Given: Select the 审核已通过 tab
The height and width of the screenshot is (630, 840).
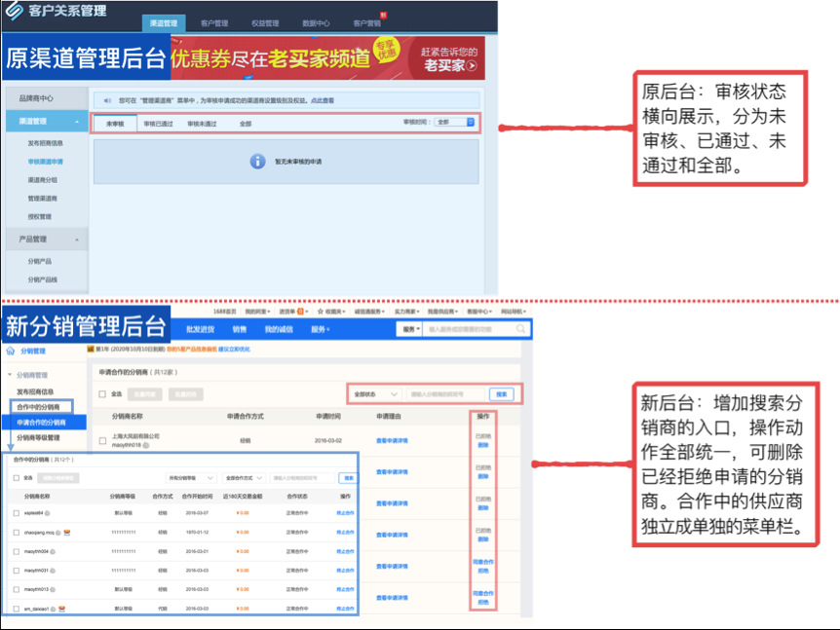Looking at the screenshot, I should [x=158, y=124].
